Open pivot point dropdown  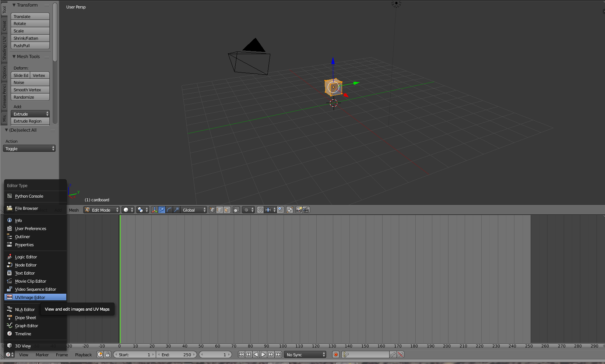pos(143,210)
